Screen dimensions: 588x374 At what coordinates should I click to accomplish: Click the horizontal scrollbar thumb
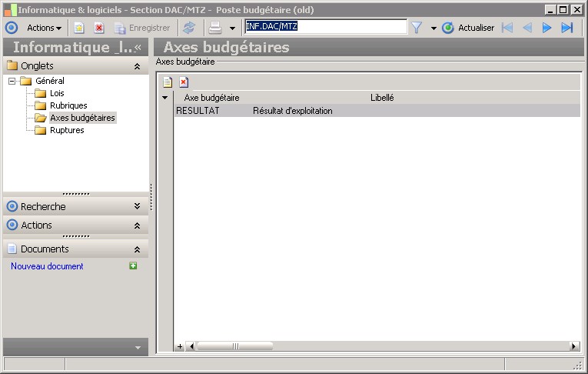(235, 346)
